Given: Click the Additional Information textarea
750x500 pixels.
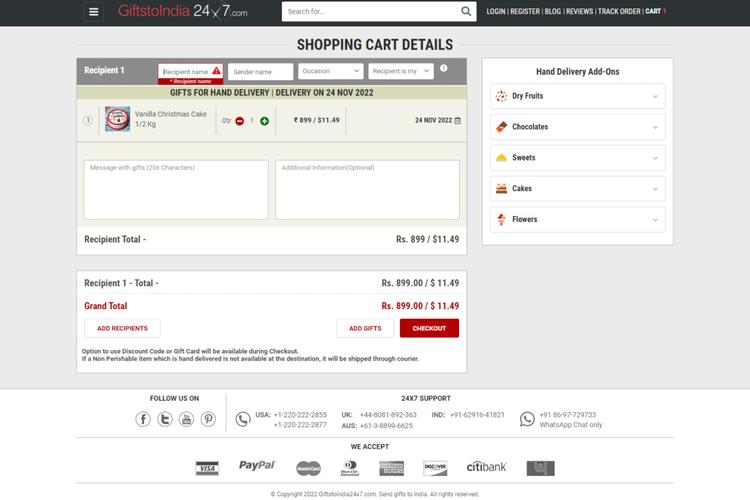Looking at the screenshot, I should [x=367, y=189].
